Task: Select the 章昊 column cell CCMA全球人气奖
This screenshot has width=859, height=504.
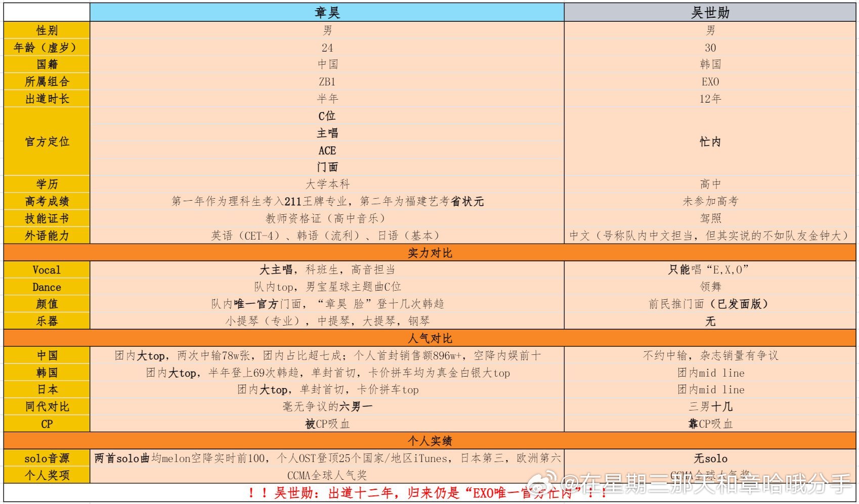Action: click(327, 475)
